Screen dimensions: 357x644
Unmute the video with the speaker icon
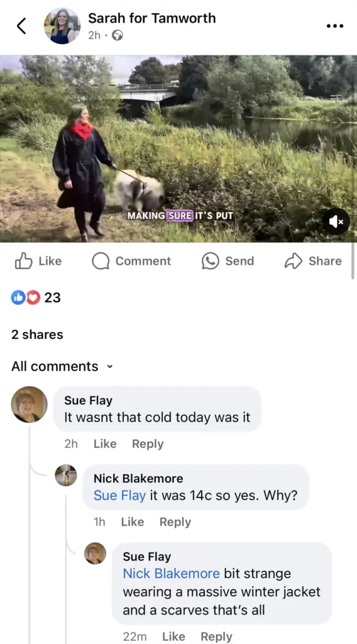coord(336,222)
